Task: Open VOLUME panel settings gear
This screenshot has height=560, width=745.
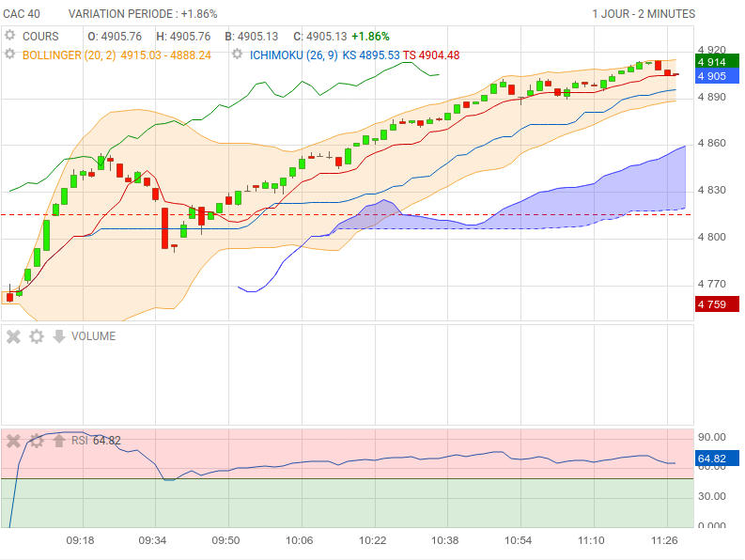Action: [x=36, y=336]
